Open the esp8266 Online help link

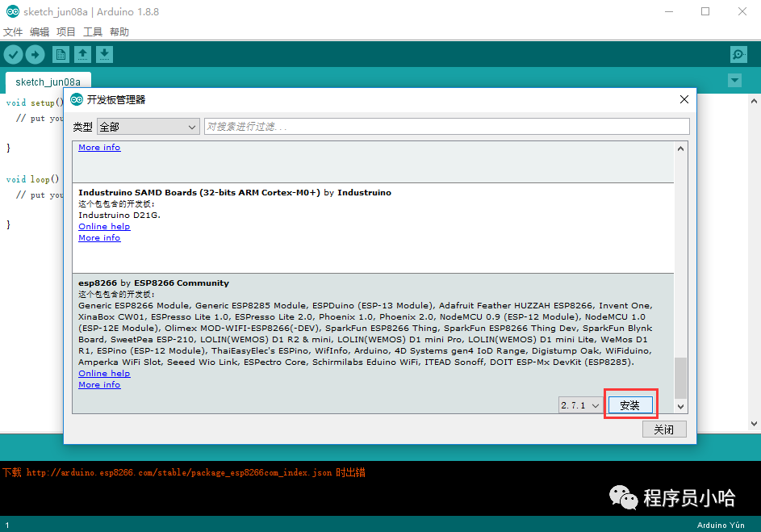(x=104, y=374)
